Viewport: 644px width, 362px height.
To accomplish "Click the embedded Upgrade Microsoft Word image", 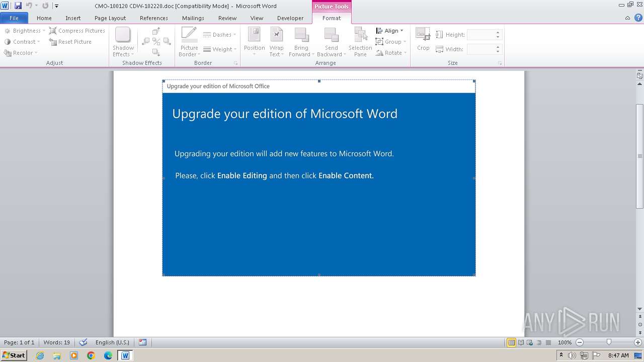I will point(319,178).
